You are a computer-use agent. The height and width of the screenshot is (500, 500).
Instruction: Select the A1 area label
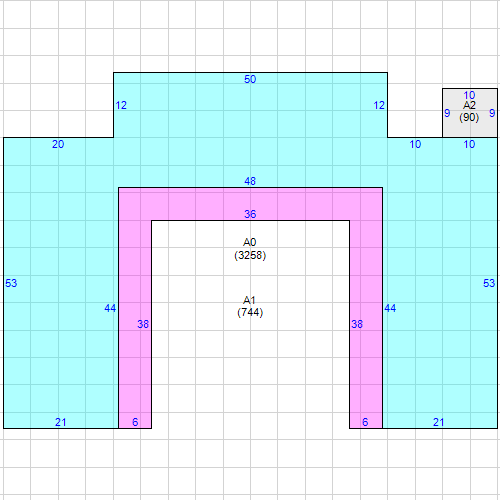[x=249, y=300]
